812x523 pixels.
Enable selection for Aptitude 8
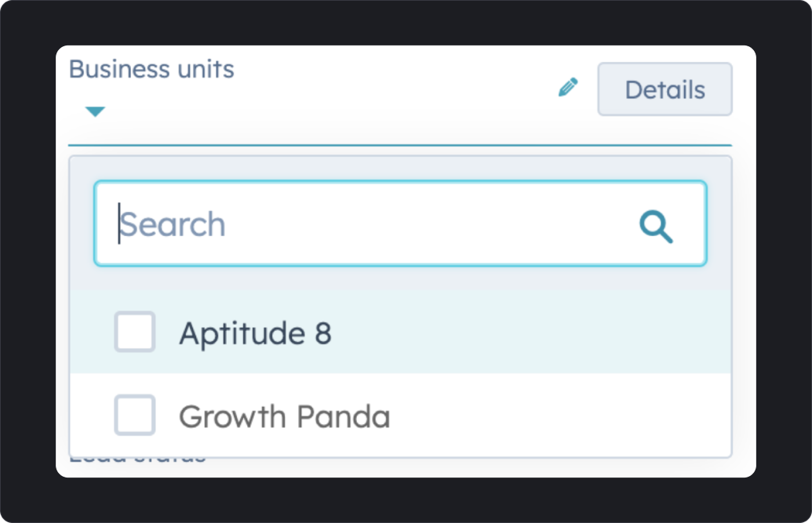[x=134, y=332]
